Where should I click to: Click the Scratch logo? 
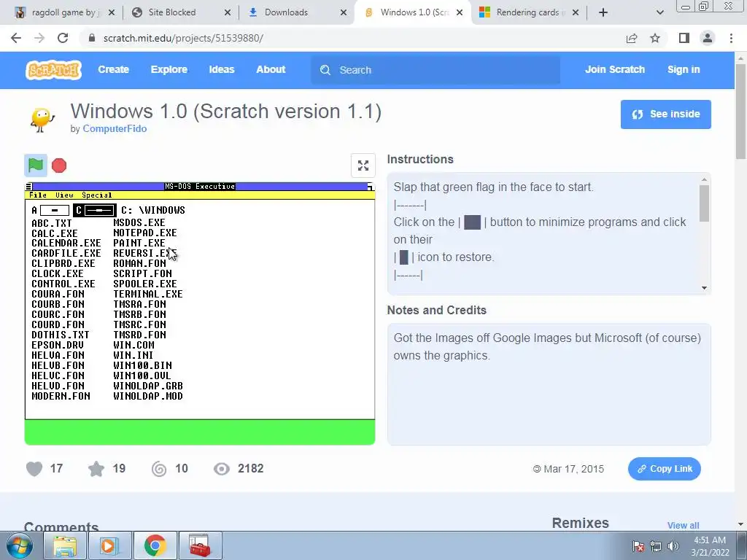[53, 70]
